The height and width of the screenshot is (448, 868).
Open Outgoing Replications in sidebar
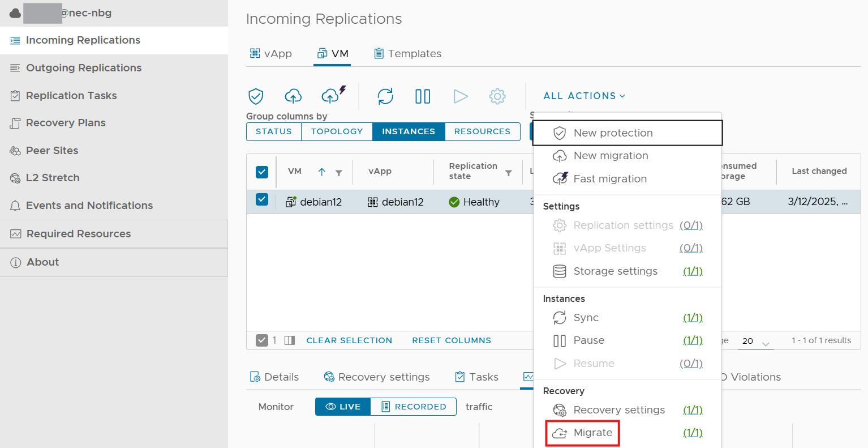click(114, 68)
